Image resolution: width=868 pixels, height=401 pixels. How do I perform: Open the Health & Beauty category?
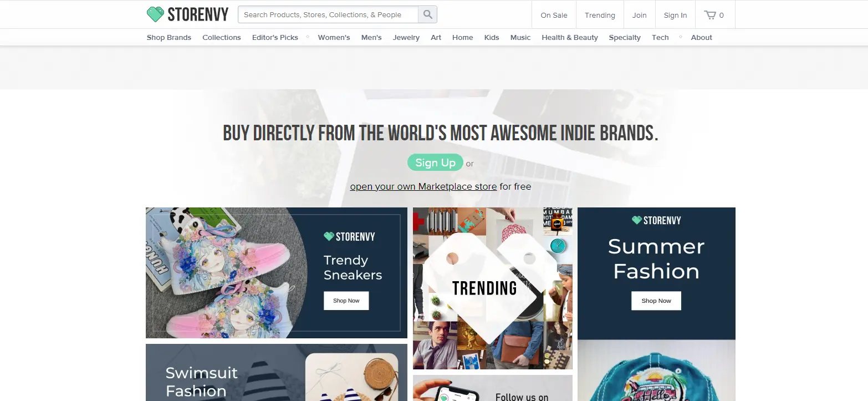(570, 37)
